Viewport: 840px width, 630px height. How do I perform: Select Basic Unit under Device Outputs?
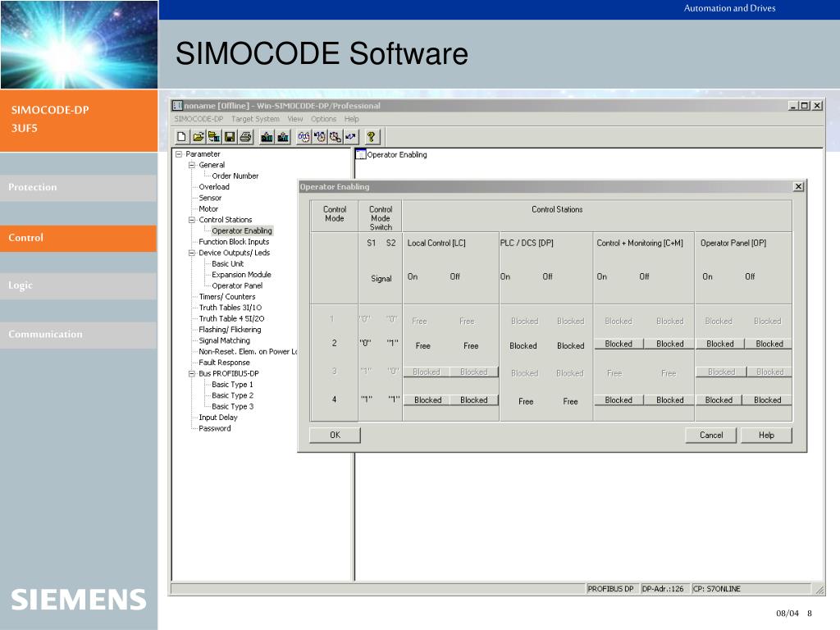tap(228, 263)
